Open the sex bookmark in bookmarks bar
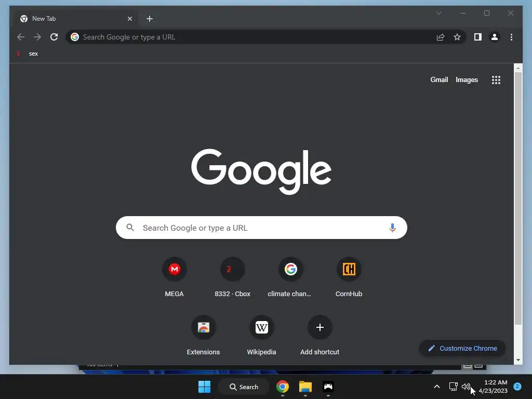 coord(28,54)
